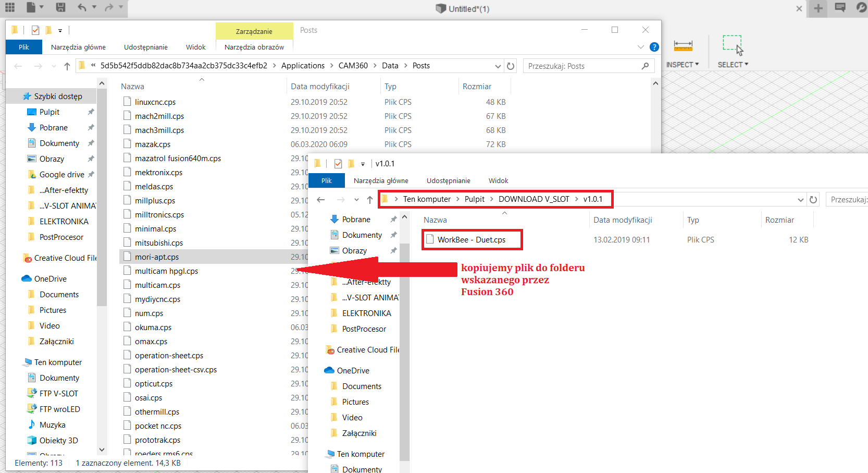Select linuxcnc.cps in the Posts list
This screenshot has height=473, width=868.
point(155,102)
